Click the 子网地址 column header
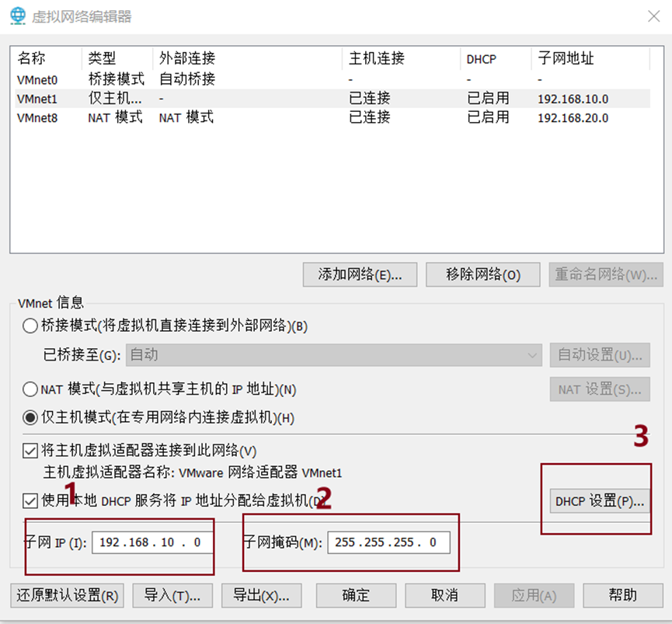This screenshot has width=672, height=624. click(590, 58)
